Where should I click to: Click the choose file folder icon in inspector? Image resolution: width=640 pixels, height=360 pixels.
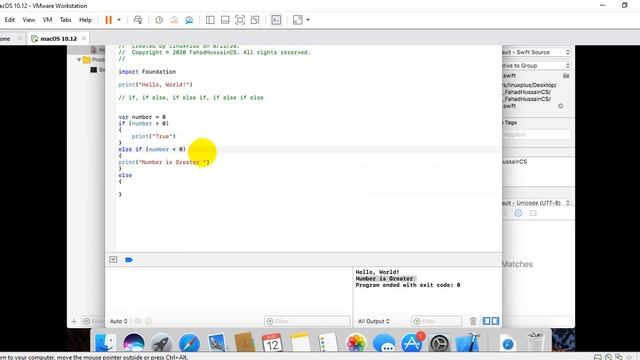point(566,76)
